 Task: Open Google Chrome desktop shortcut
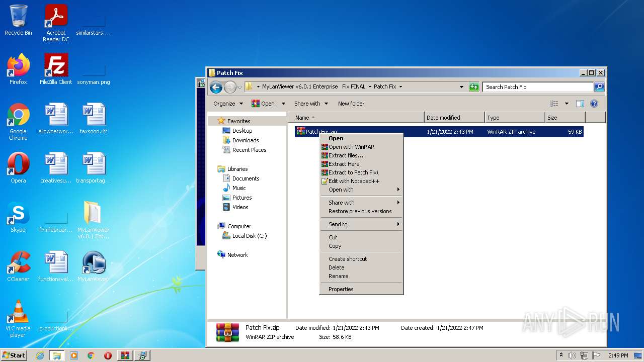tap(18, 122)
